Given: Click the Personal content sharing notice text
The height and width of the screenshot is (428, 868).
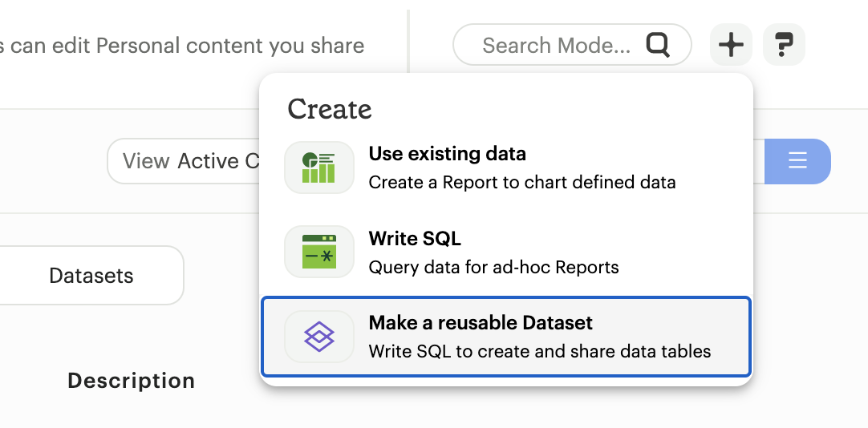Looking at the screenshot, I should click(182, 46).
